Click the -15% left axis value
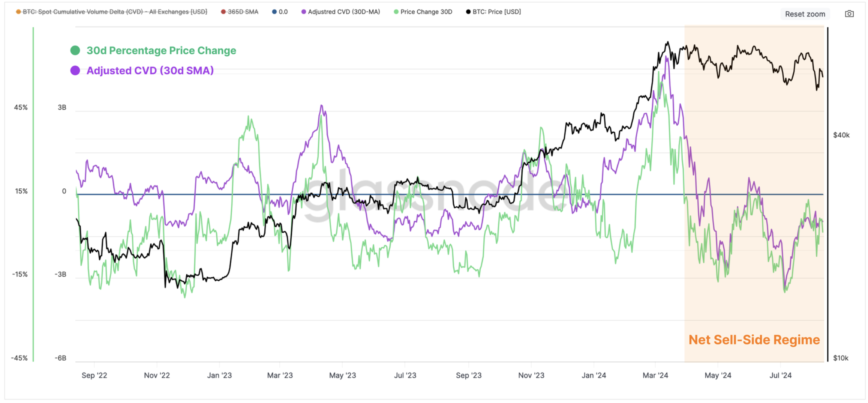Screen dimensions: 868x403 pos(19,274)
